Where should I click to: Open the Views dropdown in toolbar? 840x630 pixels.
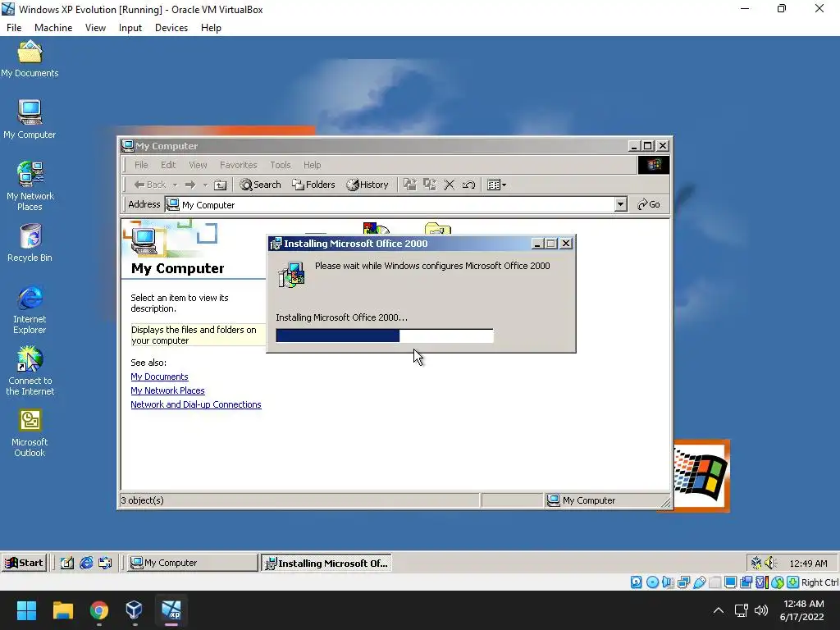coord(496,185)
